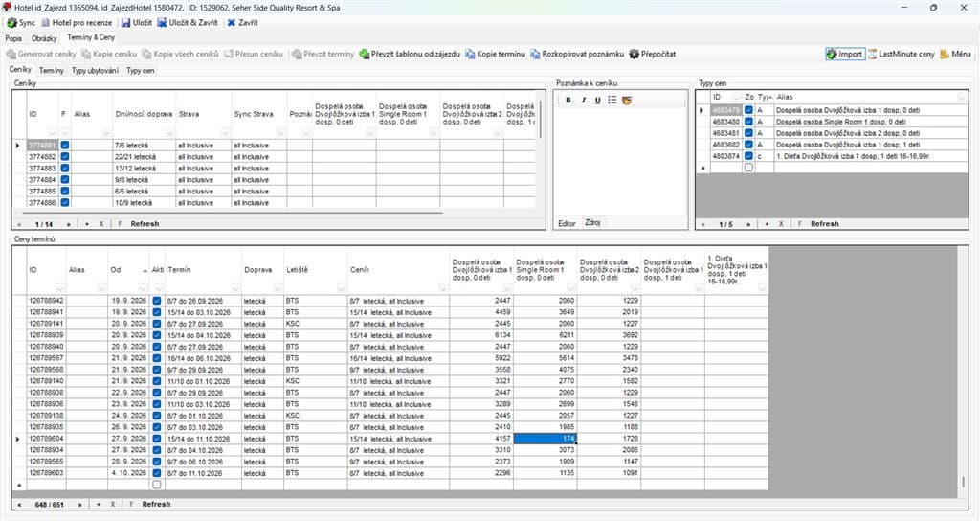980x521 pixels.
Task: Apply underline in note editor
Action: click(597, 100)
